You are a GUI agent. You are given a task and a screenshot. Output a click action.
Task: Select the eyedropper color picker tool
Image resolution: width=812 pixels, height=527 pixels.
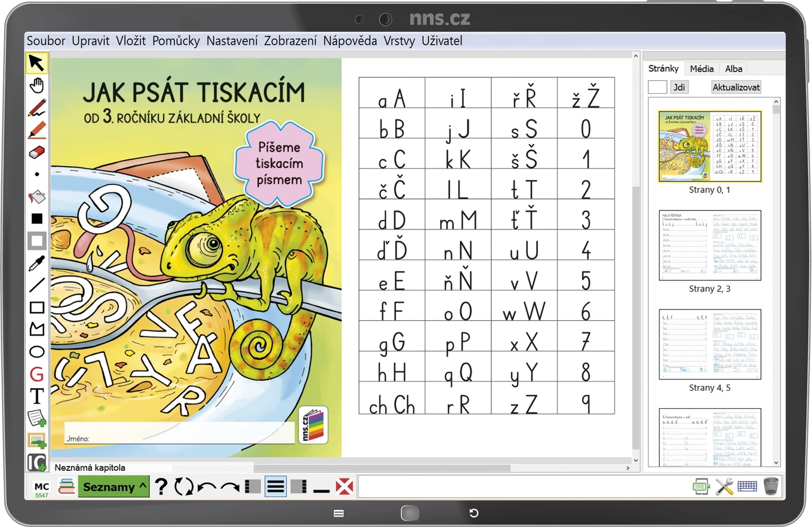[37, 263]
